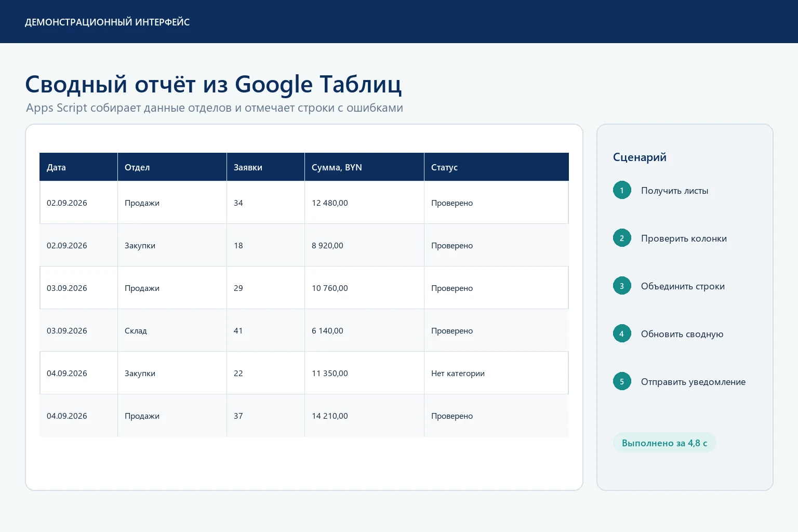Click the step 4 circle badge
Viewport: 798px width, 532px height.
click(x=622, y=334)
